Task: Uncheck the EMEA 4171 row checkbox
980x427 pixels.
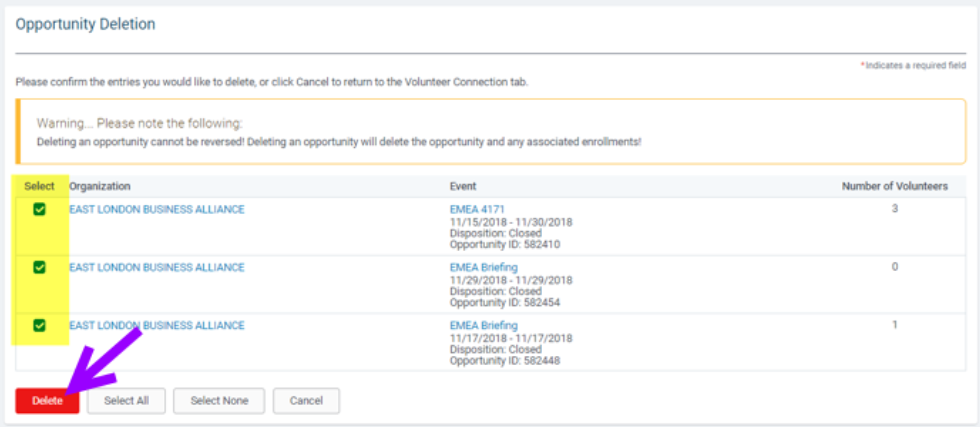Action: pos(39,209)
